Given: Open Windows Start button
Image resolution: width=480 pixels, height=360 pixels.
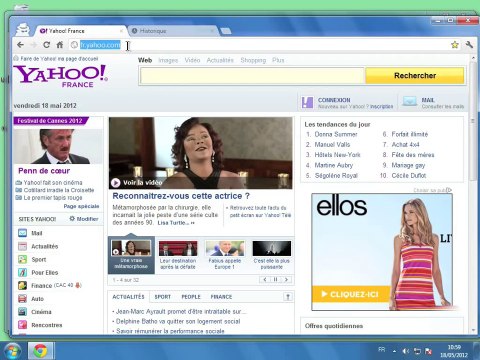Looking at the screenshot, I should [12, 351].
